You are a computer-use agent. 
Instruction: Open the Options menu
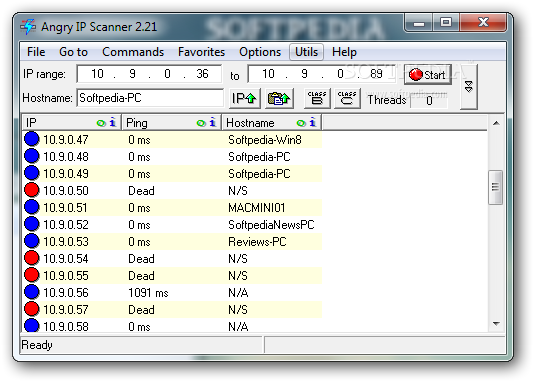[260, 52]
